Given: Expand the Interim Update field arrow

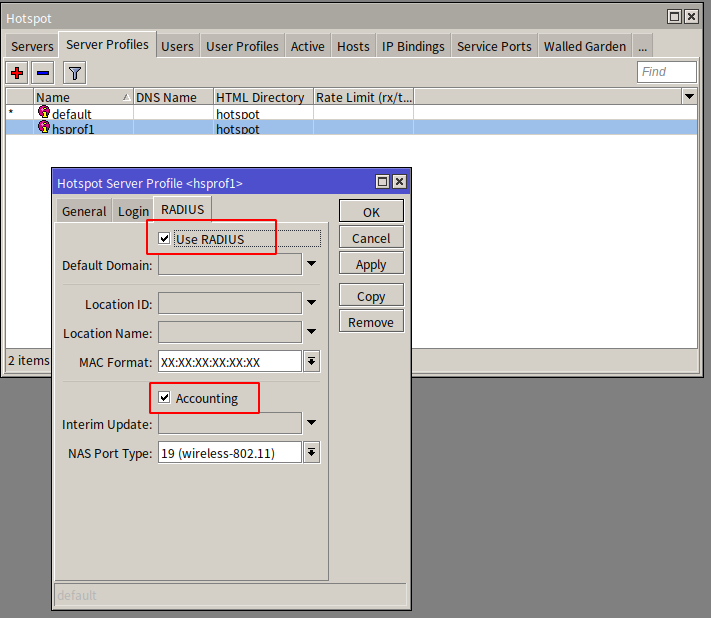Looking at the screenshot, I should pyautogui.click(x=311, y=423).
